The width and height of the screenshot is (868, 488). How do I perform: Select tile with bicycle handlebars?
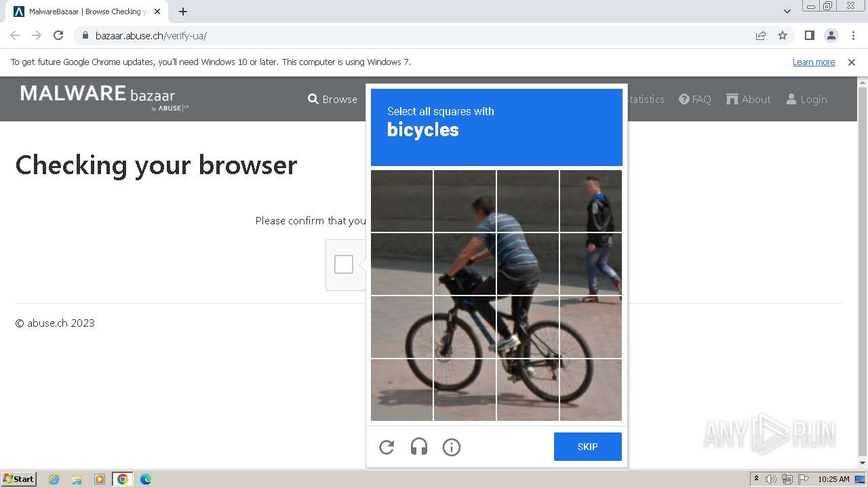coord(465,264)
